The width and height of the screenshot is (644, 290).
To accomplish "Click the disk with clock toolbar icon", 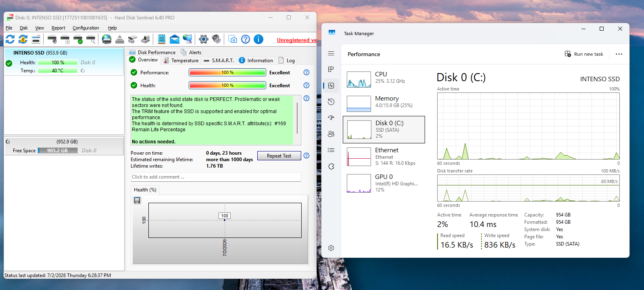I will click(65, 39).
